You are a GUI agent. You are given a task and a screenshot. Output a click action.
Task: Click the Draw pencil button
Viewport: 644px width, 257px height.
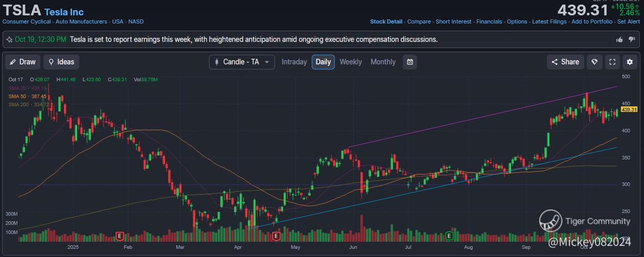tap(22, 62)
